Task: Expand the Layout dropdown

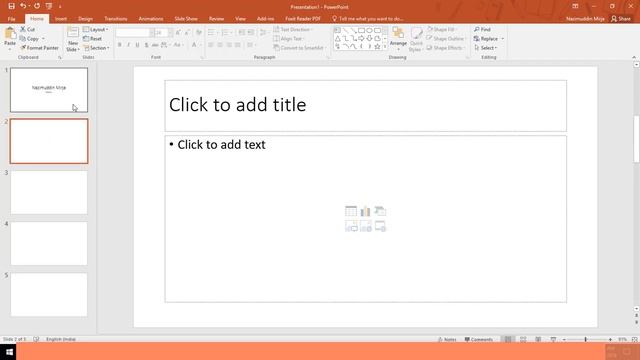Action: (96, 29)
